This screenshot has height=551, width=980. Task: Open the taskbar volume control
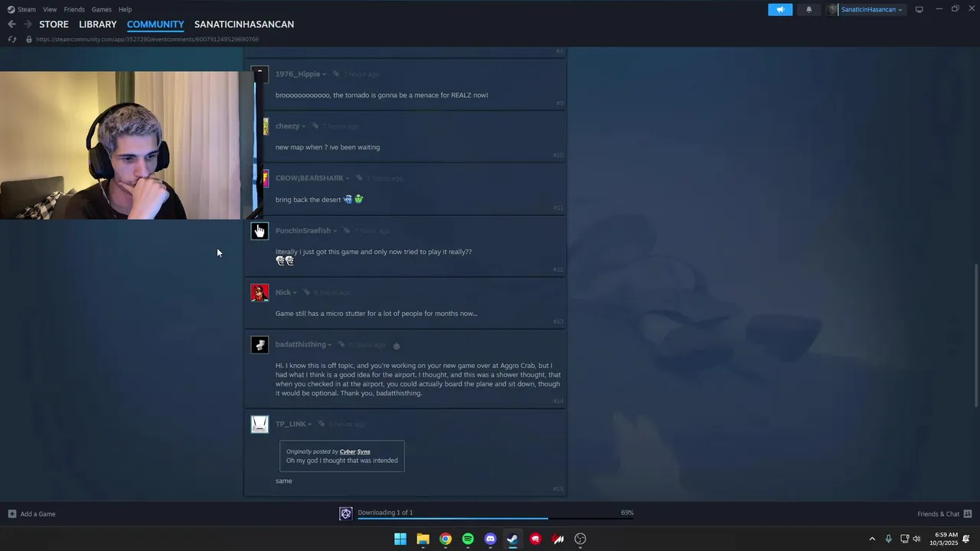[916, 539]
